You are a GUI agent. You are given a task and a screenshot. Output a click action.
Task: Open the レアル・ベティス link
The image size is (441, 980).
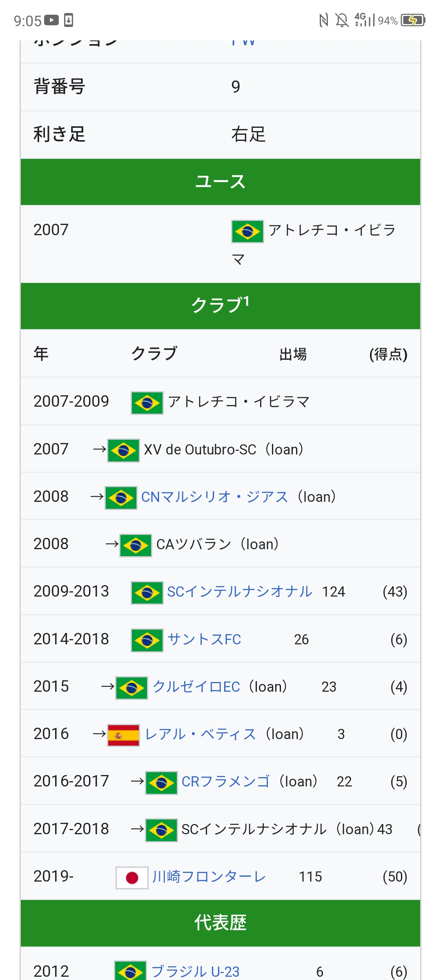(200, 734)
